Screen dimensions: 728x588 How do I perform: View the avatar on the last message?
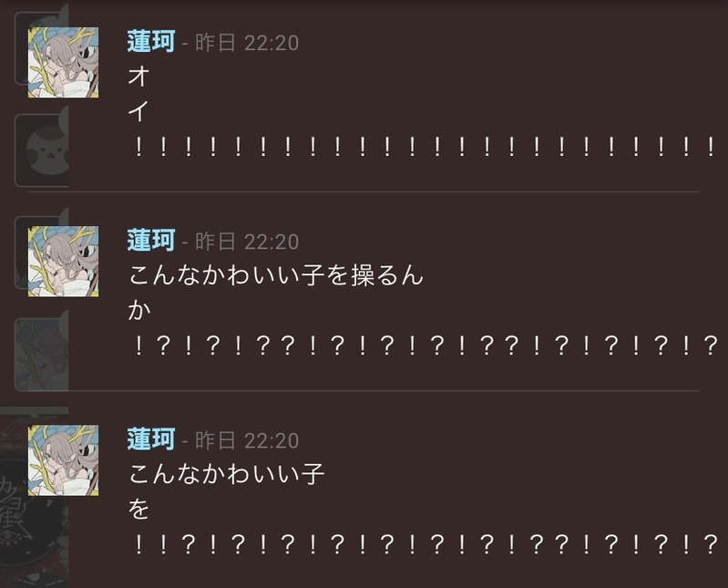point(63,459)
